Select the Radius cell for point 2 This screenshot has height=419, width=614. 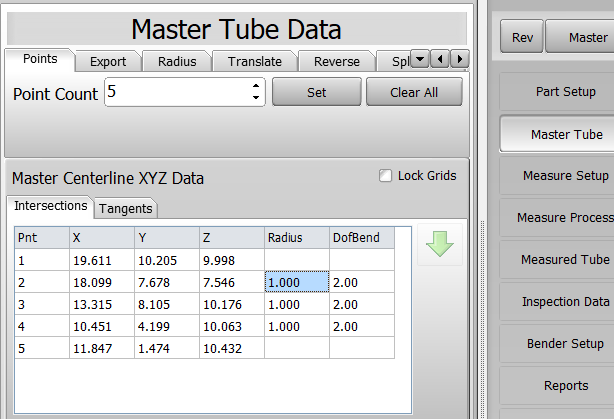(x=297, y=282)
